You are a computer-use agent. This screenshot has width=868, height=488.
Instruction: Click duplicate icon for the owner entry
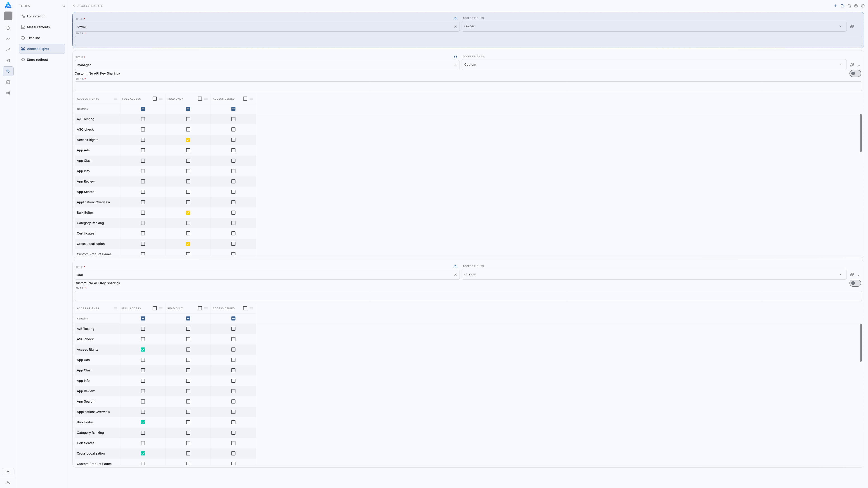pos(852,26)
